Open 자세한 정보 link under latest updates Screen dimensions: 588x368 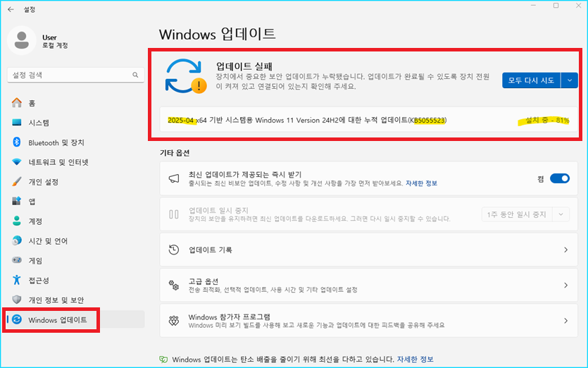click(422, 183)
